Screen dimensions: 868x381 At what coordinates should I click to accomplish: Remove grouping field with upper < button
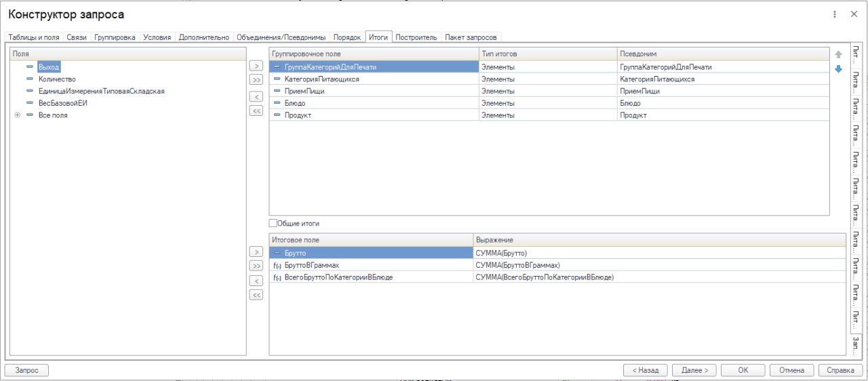click(256, 96)
